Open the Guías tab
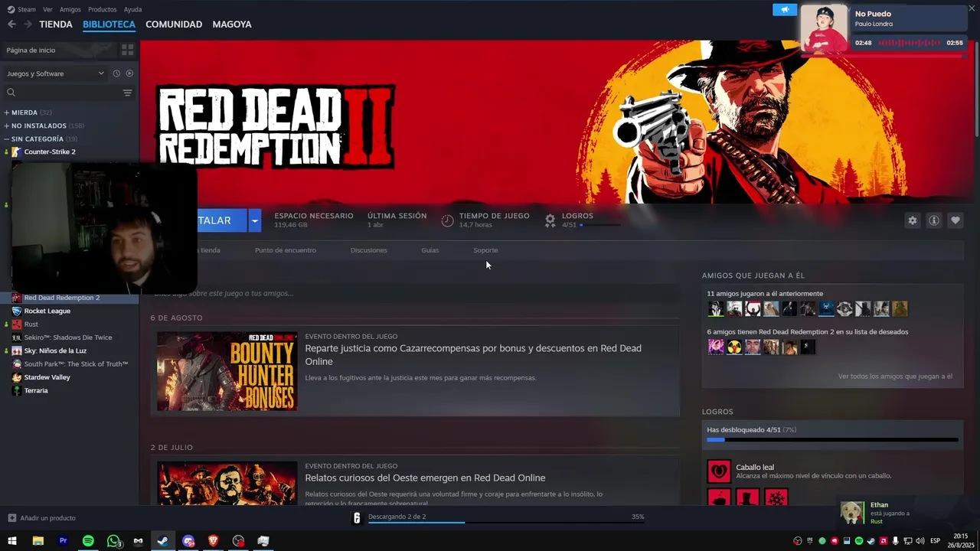980x551 pixels. coord(430,250)
